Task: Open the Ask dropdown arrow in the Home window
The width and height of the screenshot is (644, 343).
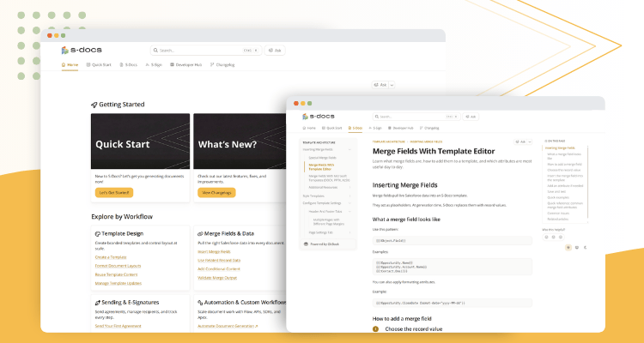Action: tap(392, 85)
